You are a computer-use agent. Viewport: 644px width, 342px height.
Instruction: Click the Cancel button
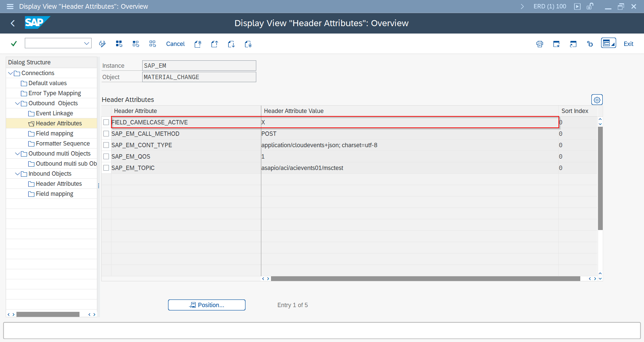(x=175, y=44)
